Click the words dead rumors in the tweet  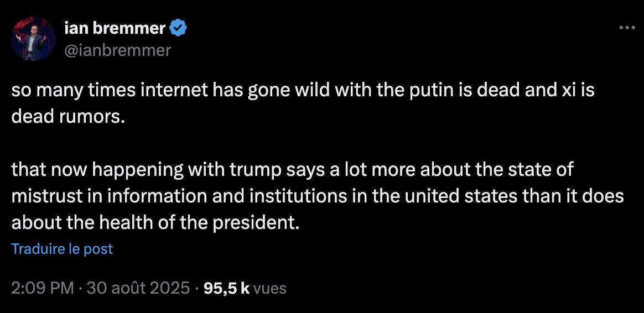(65, 117)
